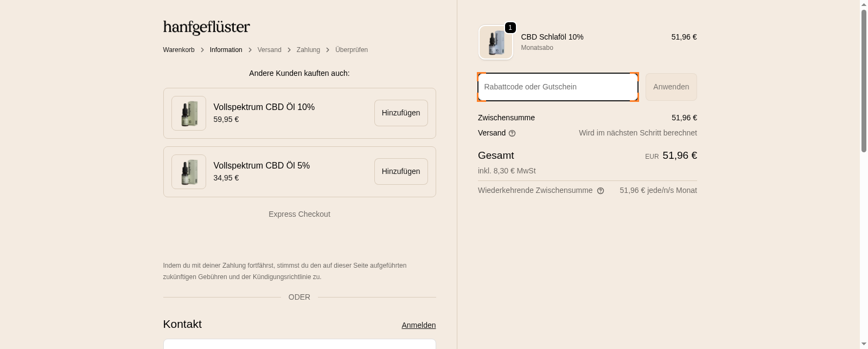Go to Warenkorb breadcrumb step
Viewport: 868px width, 349px height.
tap(178, 50)
